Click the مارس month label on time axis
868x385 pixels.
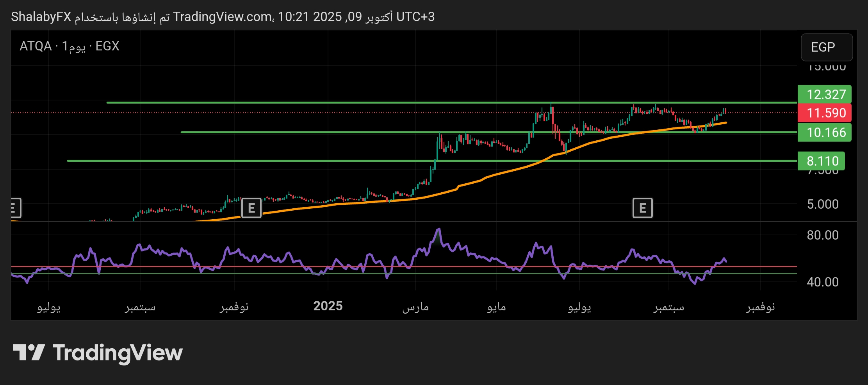click(x=415, y=307)
